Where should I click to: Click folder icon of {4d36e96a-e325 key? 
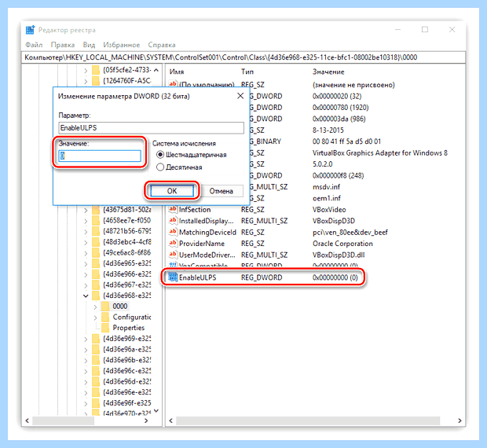point(96,349)
